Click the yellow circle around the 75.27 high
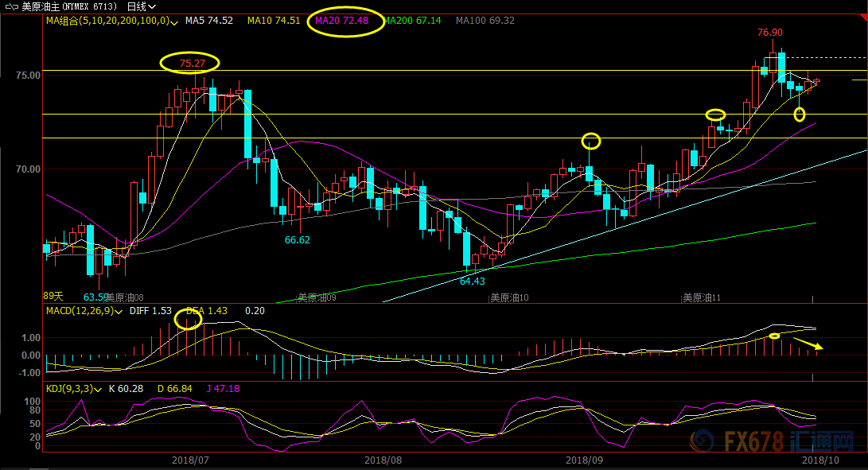The image size is (868, 470). coord(189,63)
